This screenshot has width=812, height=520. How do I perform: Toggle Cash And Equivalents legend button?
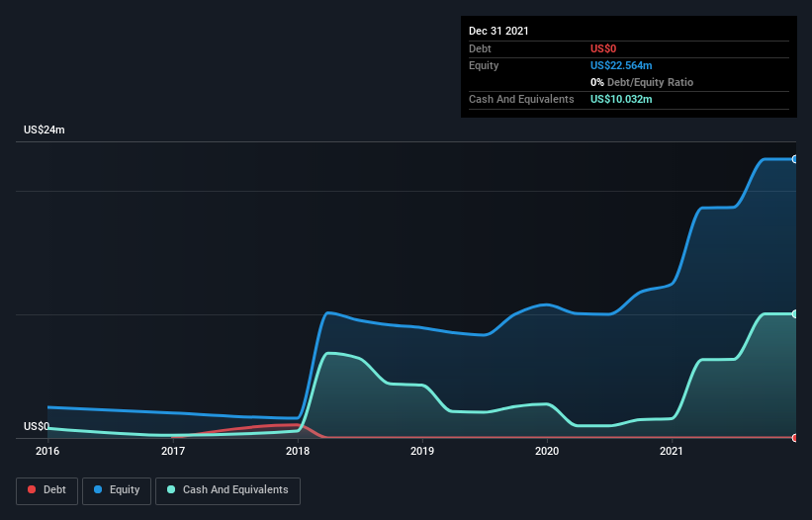tap(227, 490)
